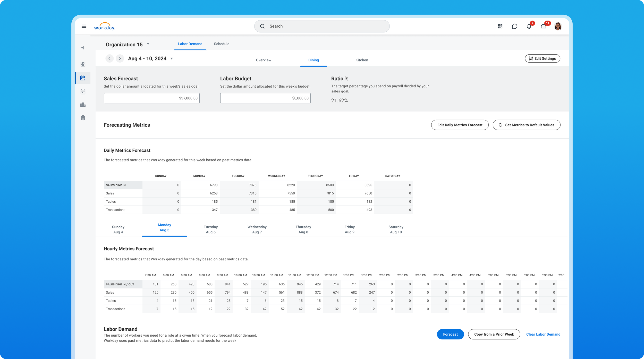
Task: Expand the collapsed sidebar arrow
Action: (82, 48)
